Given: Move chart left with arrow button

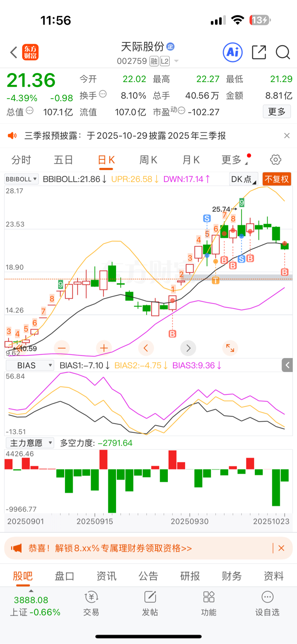Looking at the screenshot, I should [146, 348].
